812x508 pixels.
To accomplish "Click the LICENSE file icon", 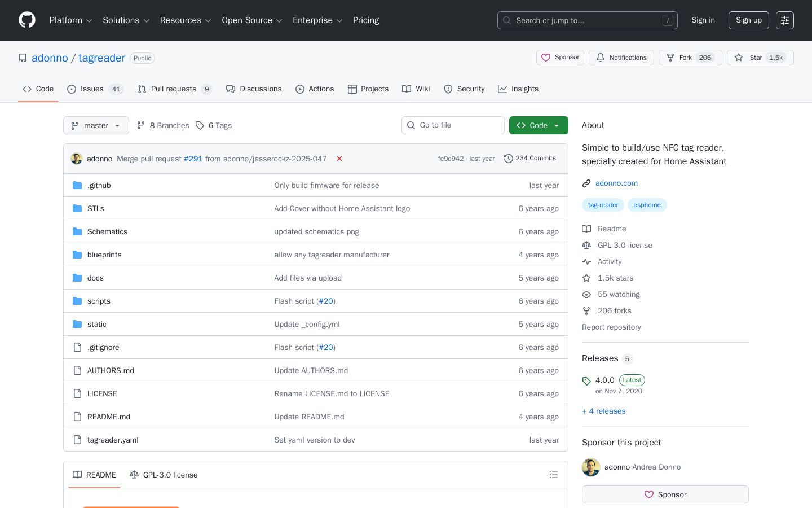I will tap(77, 393).
